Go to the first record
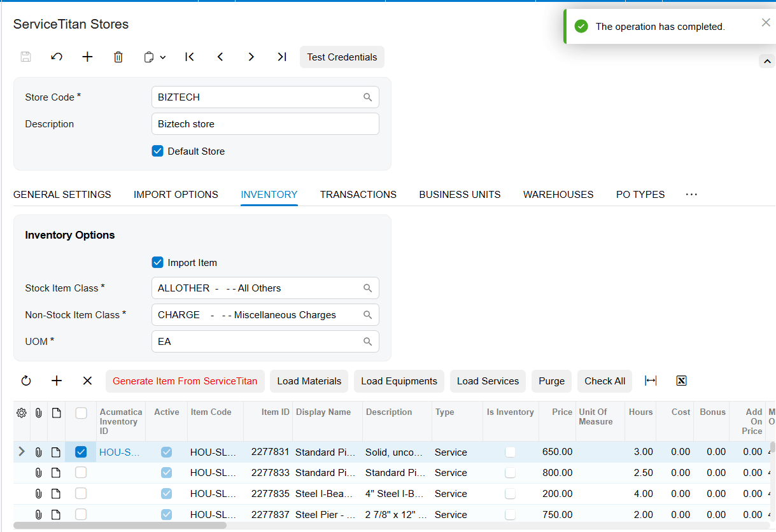The image size is (776, 532). point(190,57)
